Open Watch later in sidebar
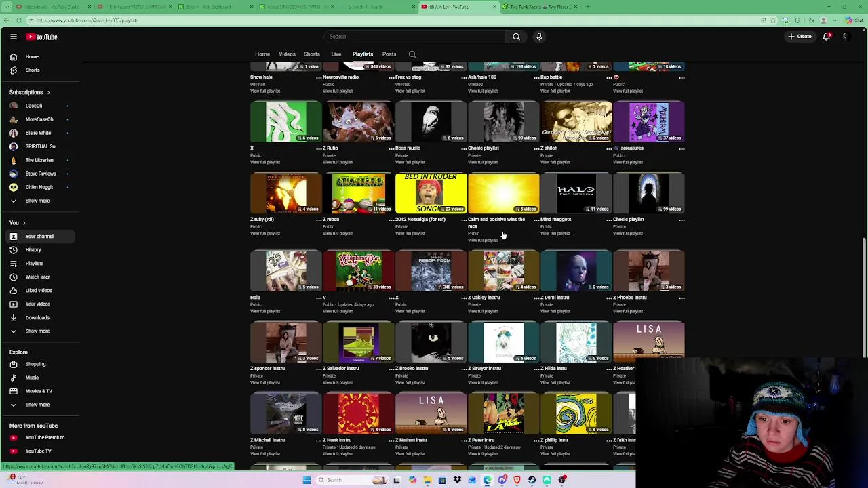868x488 pixels. click(x=39, y=277)
